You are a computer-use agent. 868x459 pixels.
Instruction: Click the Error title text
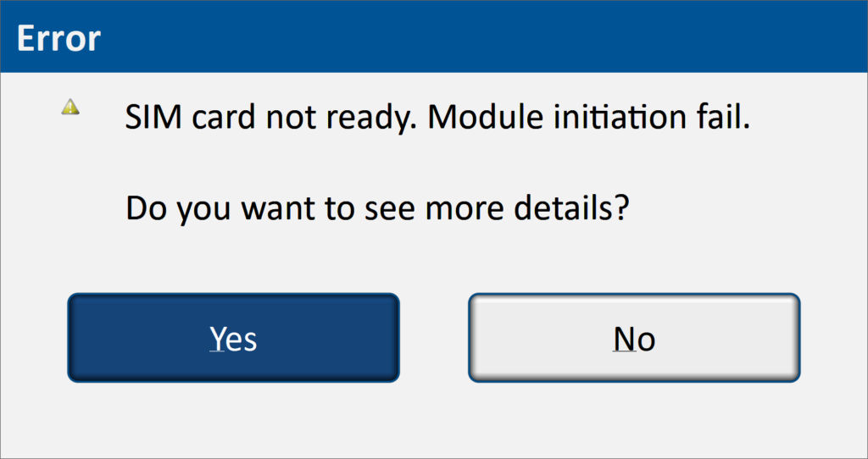(58, 38)
